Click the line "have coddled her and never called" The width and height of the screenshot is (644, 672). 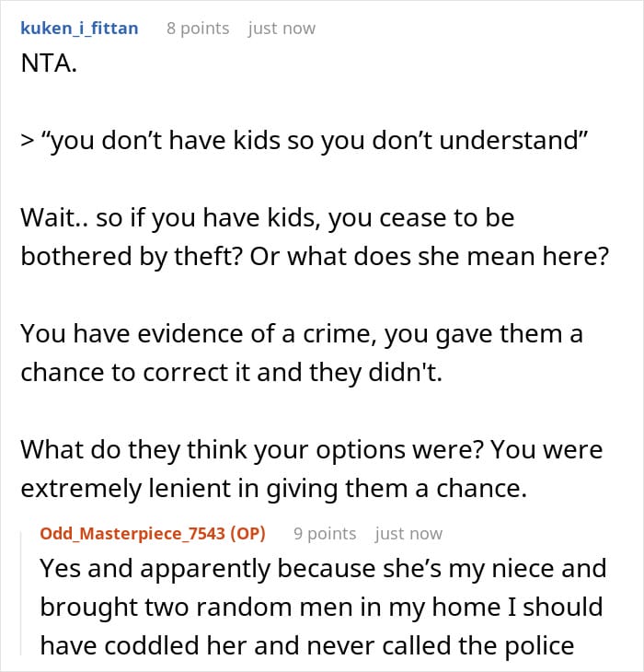click(307, 646)
